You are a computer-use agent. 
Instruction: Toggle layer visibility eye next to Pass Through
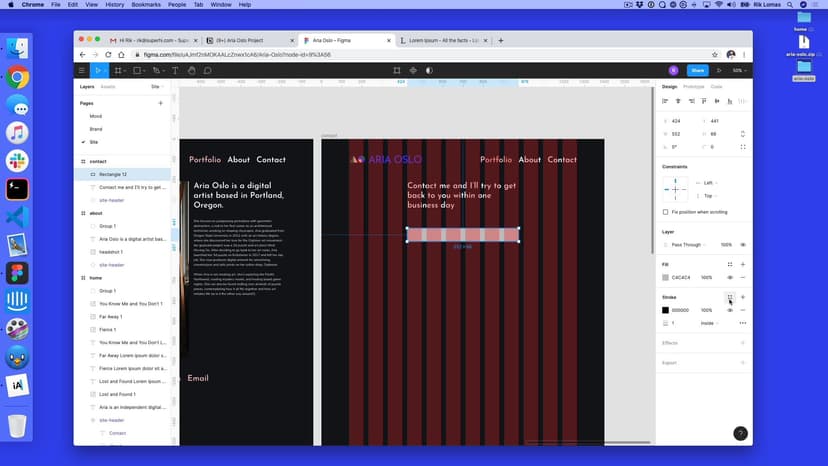pos(742,244)
